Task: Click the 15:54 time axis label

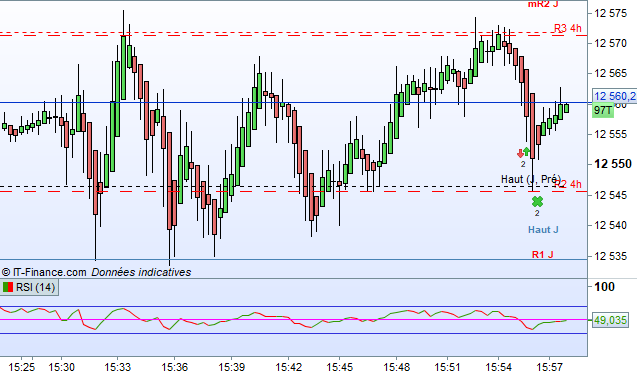Action: pos(498,367)
